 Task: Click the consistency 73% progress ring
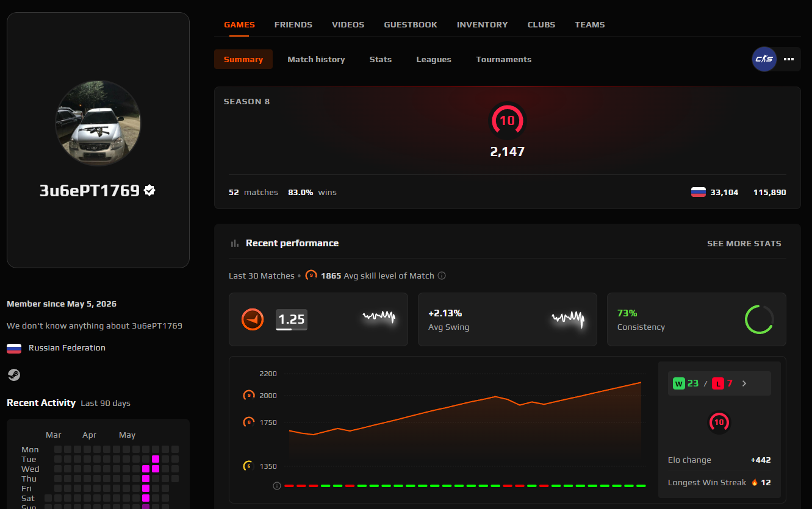pos(760,319)
